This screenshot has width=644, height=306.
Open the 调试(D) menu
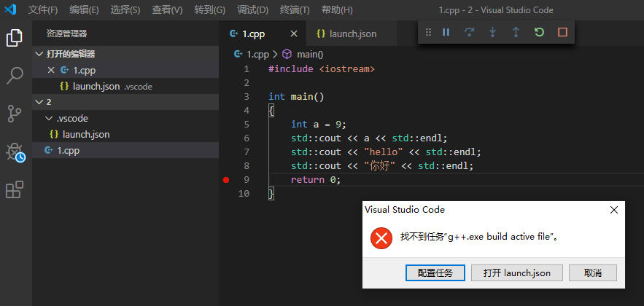point(252,10)
